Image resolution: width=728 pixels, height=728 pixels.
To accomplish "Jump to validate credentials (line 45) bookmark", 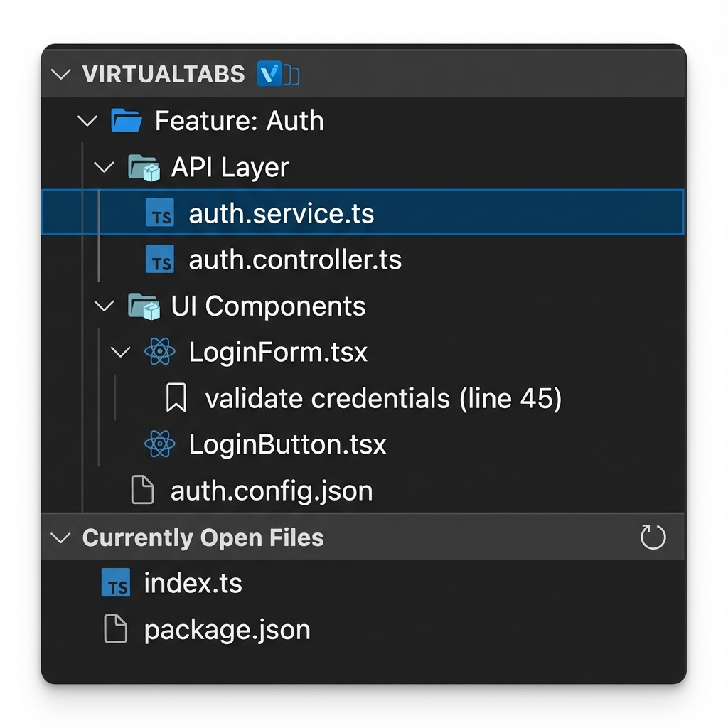I will [x=383, y=399].
